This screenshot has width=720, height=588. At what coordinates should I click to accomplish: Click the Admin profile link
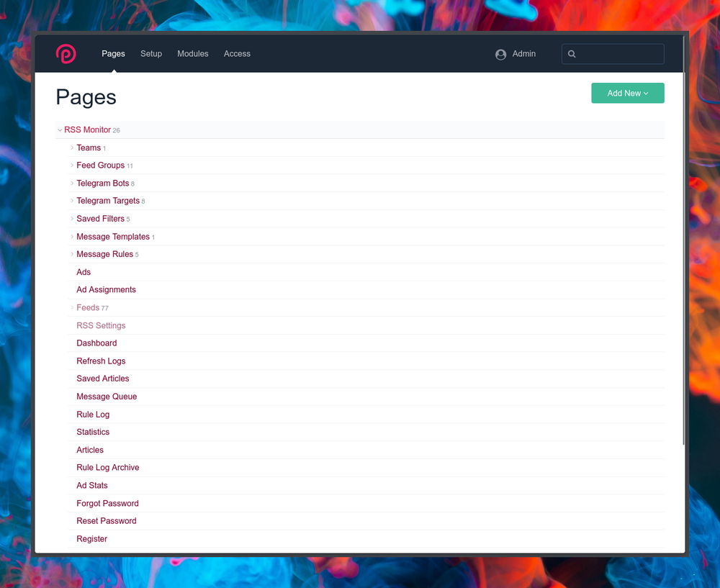523,54
